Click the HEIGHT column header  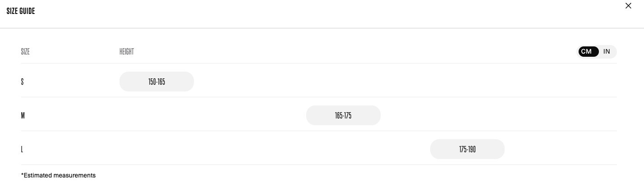(127, 52)
